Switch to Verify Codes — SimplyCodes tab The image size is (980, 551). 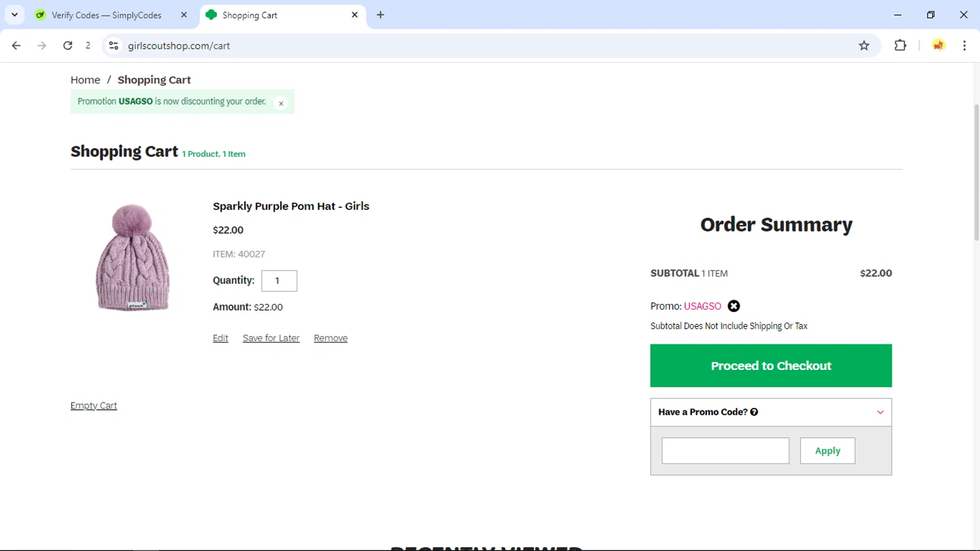tap(106, 15)
